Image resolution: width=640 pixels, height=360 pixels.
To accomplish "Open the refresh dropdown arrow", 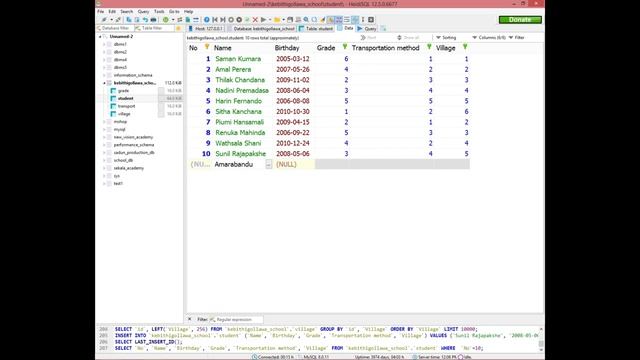I will coord(173,20).
